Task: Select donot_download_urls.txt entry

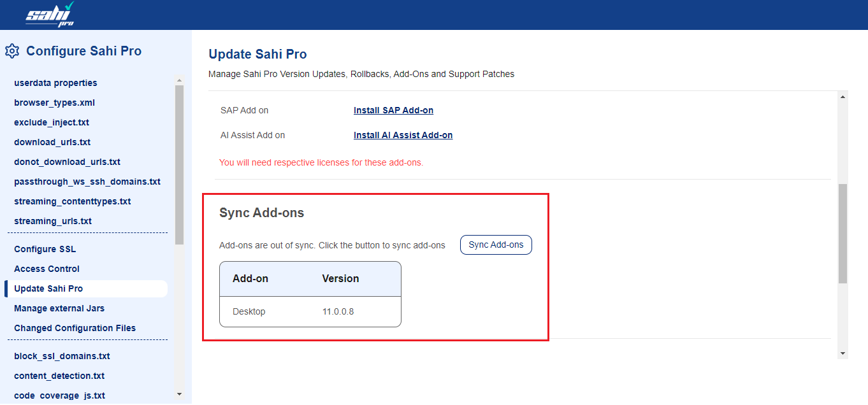Action: point(67,162)
